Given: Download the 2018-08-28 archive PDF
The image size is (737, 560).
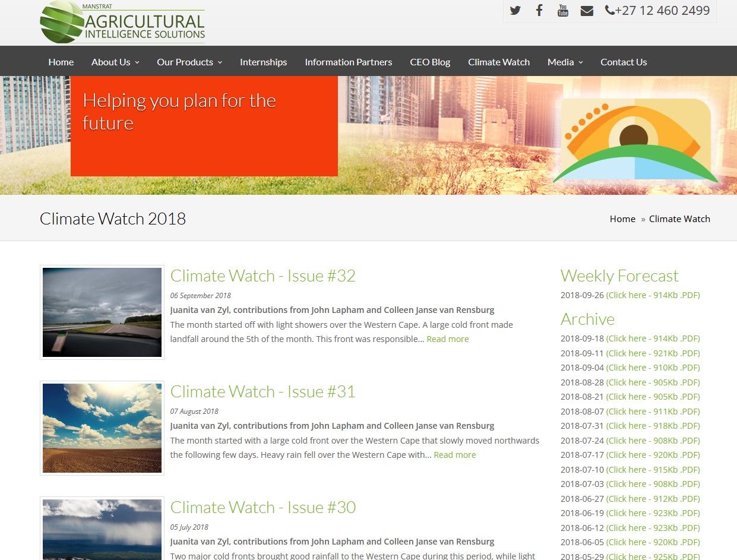Looking at the screenshot, I should point(653,382).
